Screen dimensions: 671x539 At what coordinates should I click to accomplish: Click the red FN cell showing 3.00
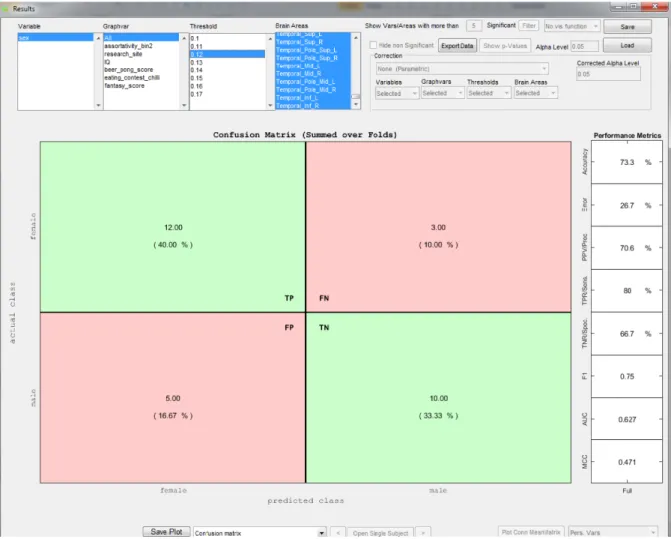[x=439, y=227]
